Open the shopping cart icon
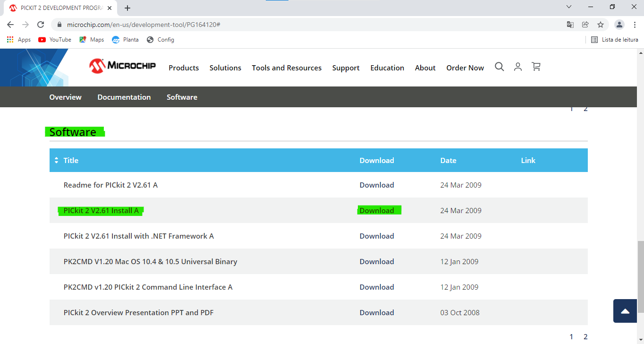 tap(536, 67)
